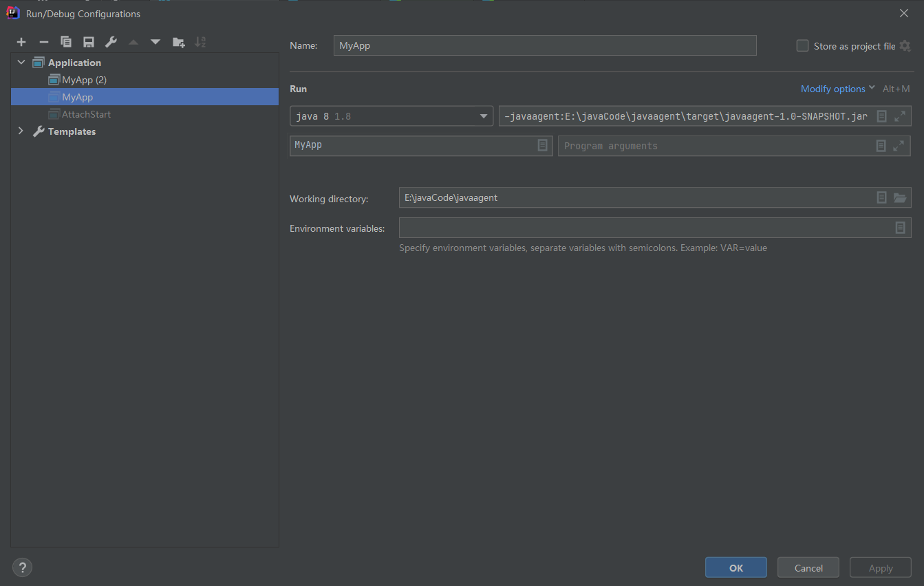Click the Remove Configuration minus icon
Viewport: 924px width, 586px height.
click(x=44, y=42)
